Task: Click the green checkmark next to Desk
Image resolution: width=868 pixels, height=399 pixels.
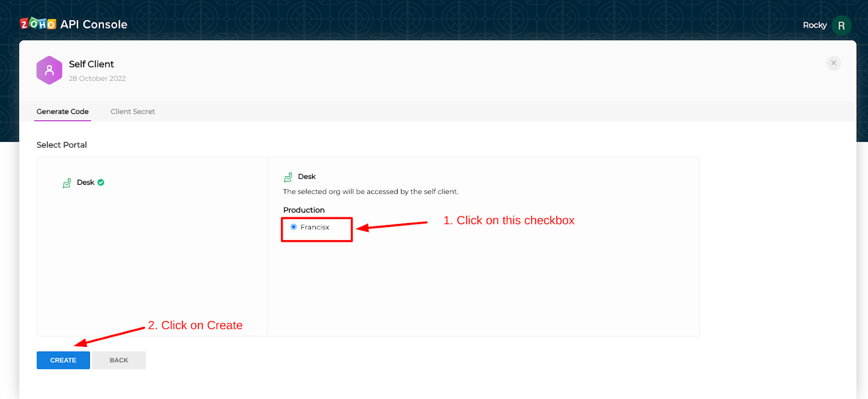Action: (101, 183)
